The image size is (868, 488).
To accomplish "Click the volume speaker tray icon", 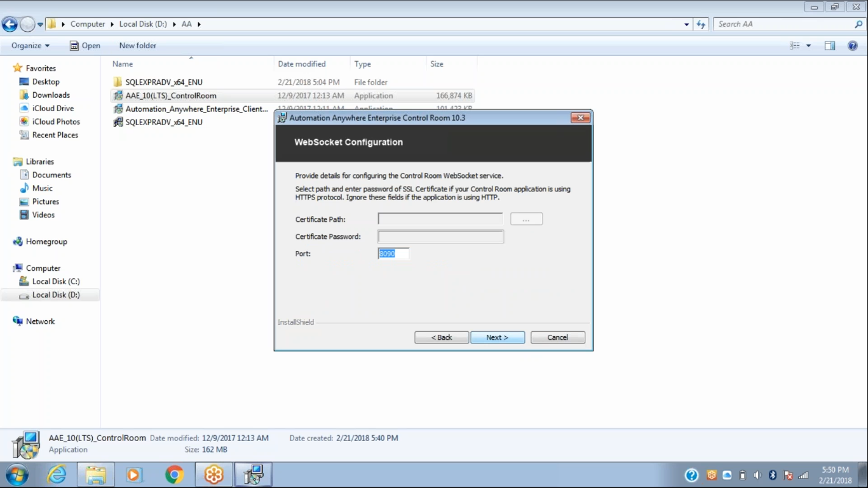I will coord(757,475).
